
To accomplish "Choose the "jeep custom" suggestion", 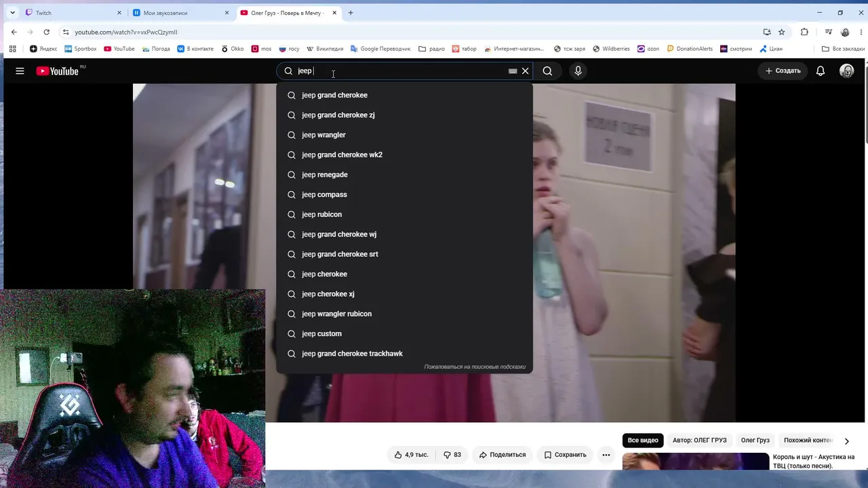I will (404, 333).
